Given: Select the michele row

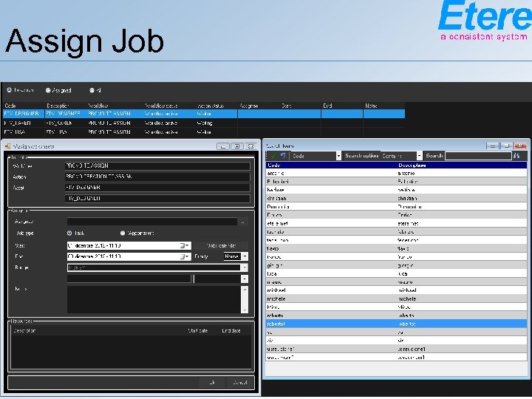Looking at the screenshot, I should click(396, 299).
